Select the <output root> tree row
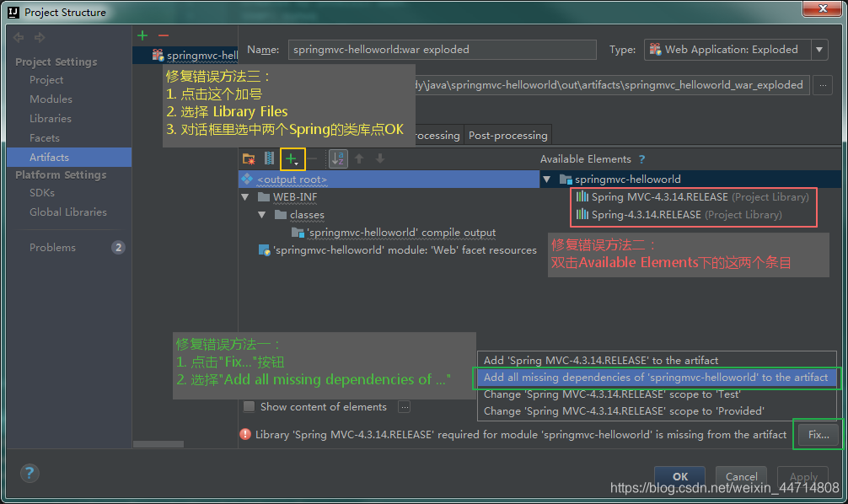This screenshot has width=848, height=504. click(x=389, y=180)
